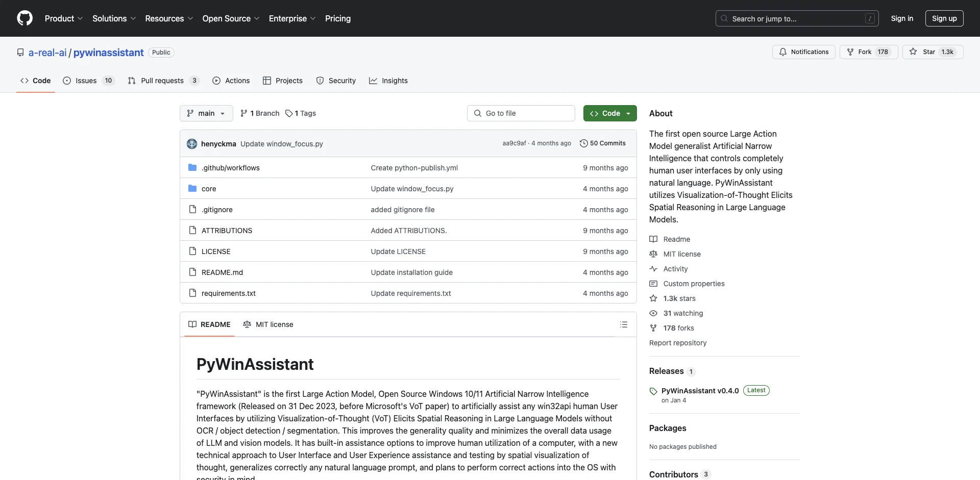Open requirements.txt file
This screenshot has width=980, height=480.
[228, 293]
